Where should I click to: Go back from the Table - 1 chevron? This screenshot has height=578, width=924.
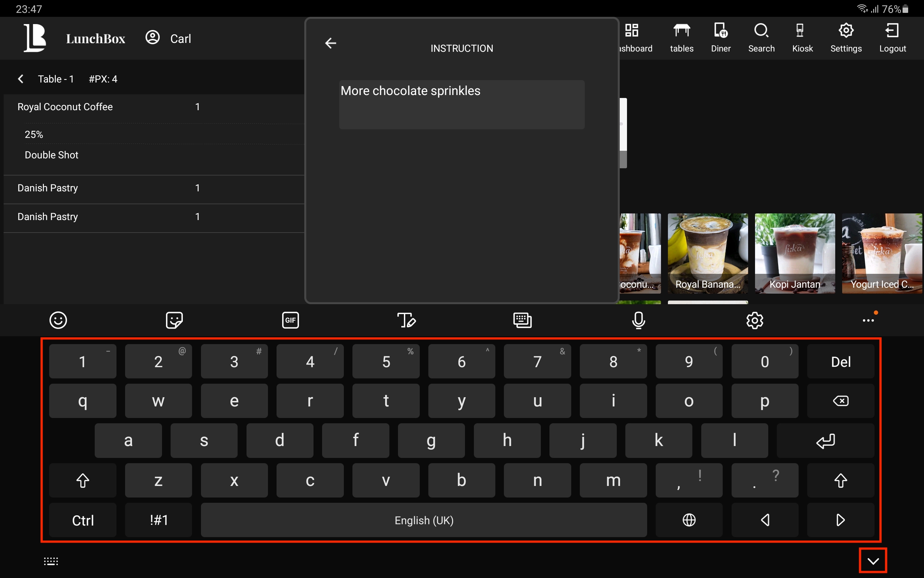(21, 79)
